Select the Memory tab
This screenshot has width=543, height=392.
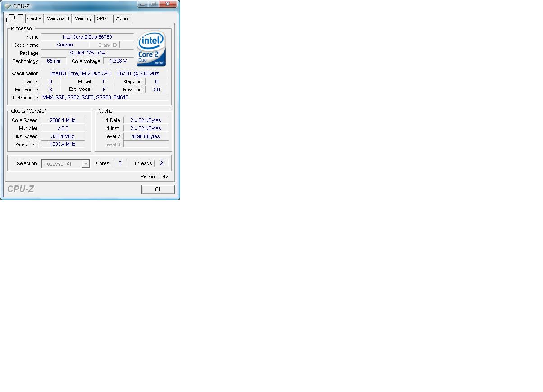coord(83,18)
